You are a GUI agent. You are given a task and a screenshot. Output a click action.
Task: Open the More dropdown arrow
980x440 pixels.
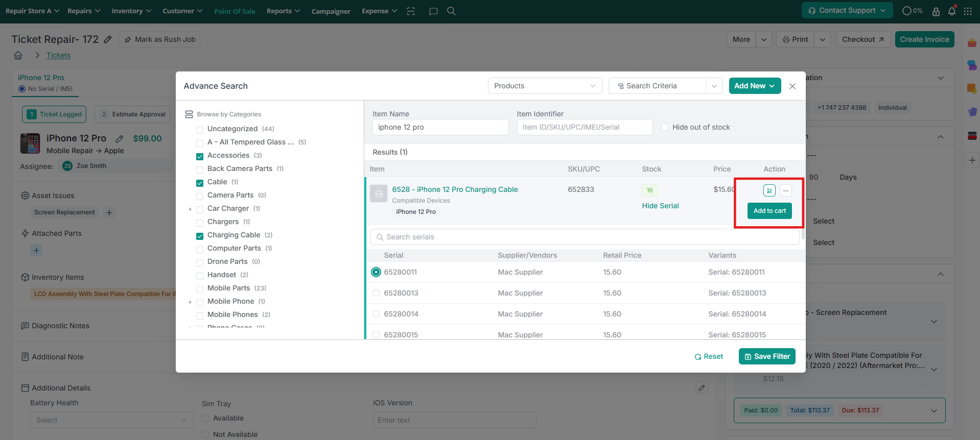point(763,39)
